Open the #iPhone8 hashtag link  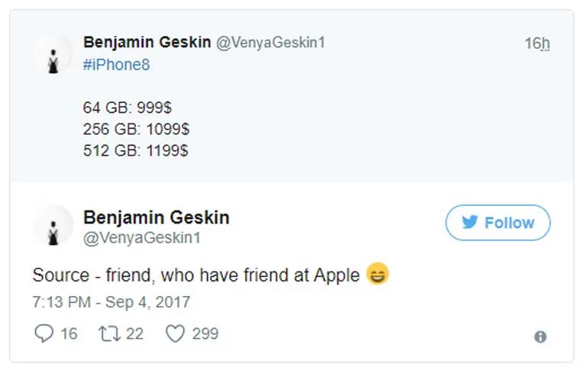pos(116,65)
